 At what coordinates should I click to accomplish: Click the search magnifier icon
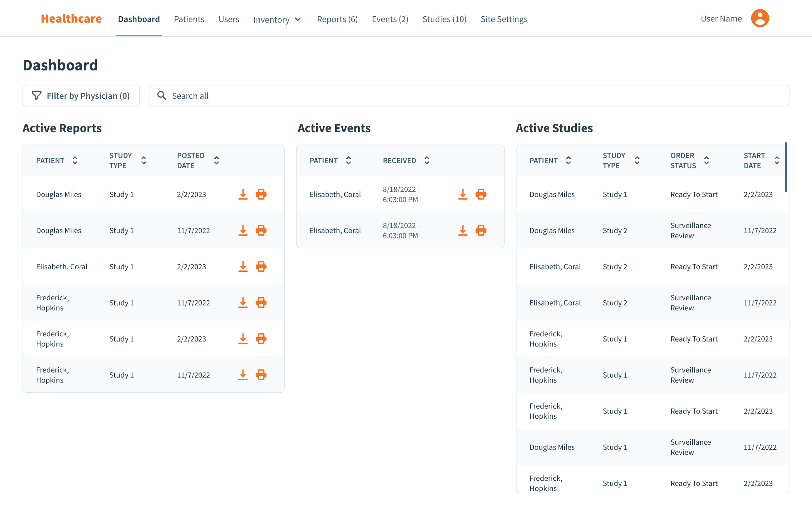click(x=162, y=96)
